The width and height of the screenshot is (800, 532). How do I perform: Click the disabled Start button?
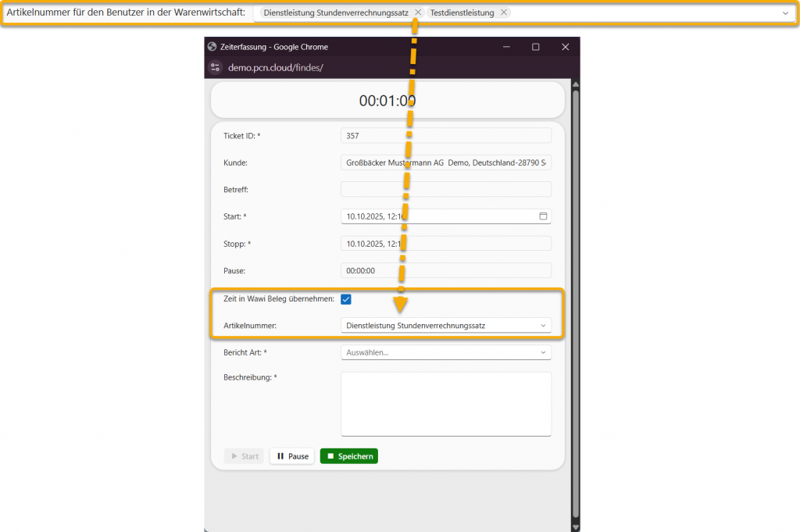pyautogui.click(x=244, y=456)
